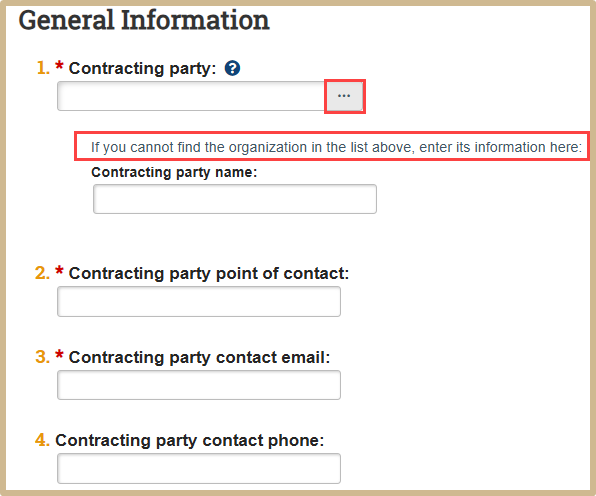Focus the Contracting party lookup field
Image resolution: width=596 pixels, height=496 pixels.
point(192,96)
